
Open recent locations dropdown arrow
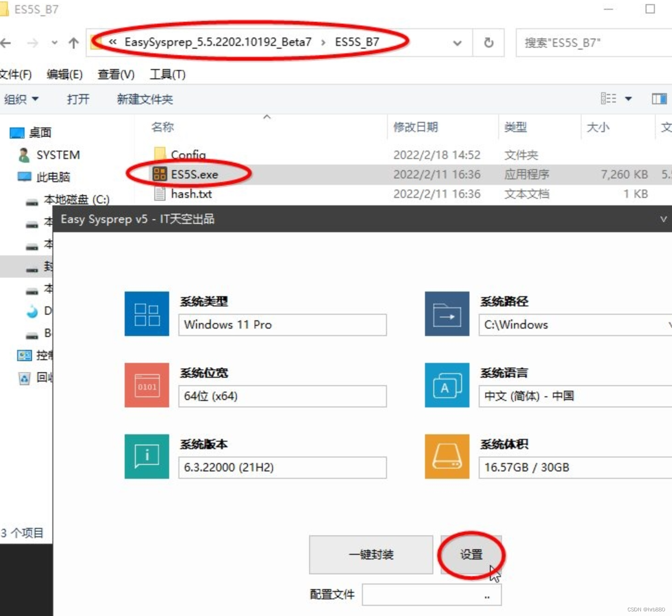click(x=54, y=43)
